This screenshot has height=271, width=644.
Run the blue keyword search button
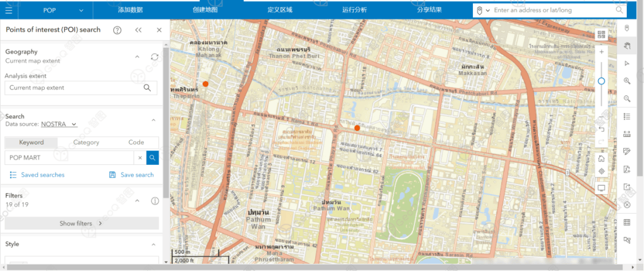click(x=153, y=158)
